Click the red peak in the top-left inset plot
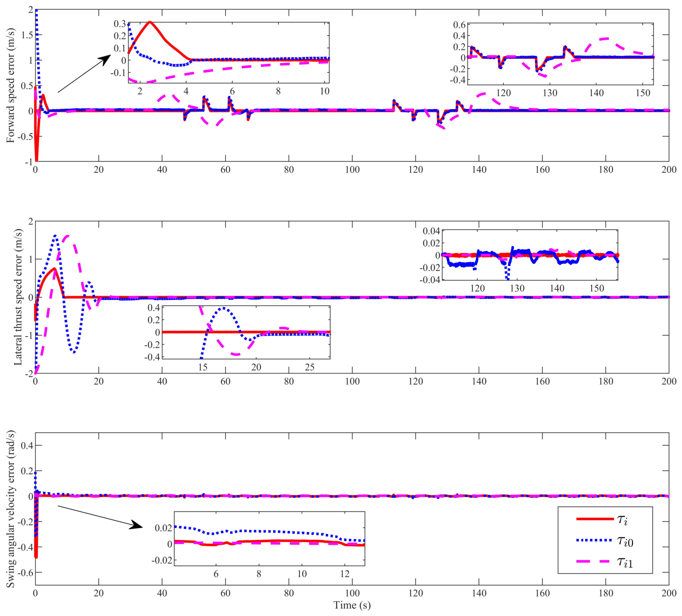The width and height of the screenshot is (682, 616). click(150, 22)
